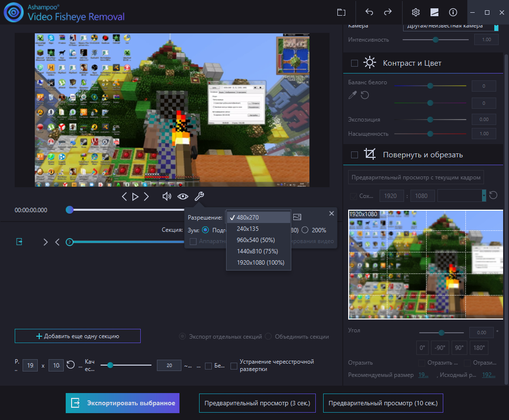Image resolution: width=509 pixels, height=420 pixels.
Task: Reset white balance with the circular arrow
Action: pos(365,95)
